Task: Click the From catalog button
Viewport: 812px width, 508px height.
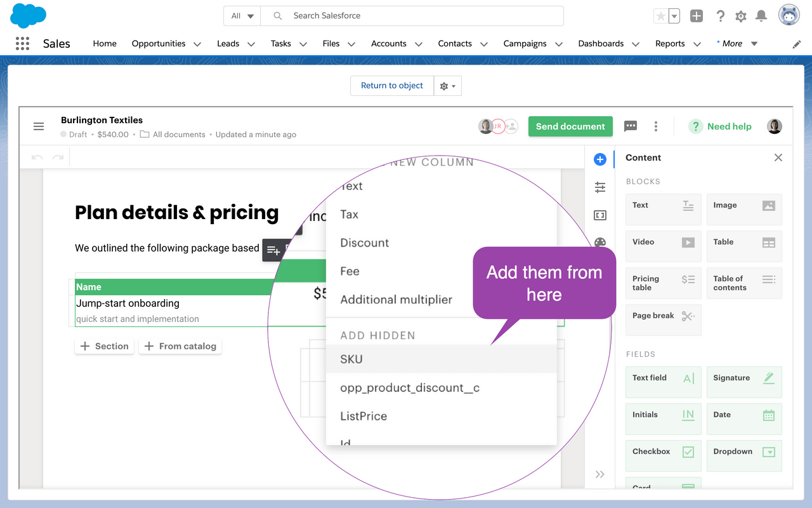Action: 180,346
